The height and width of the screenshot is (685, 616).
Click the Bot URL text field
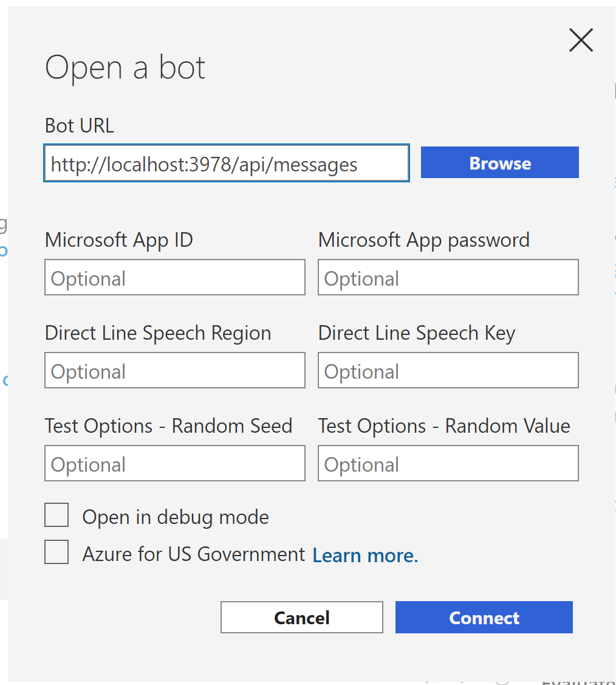pos(227,163)
